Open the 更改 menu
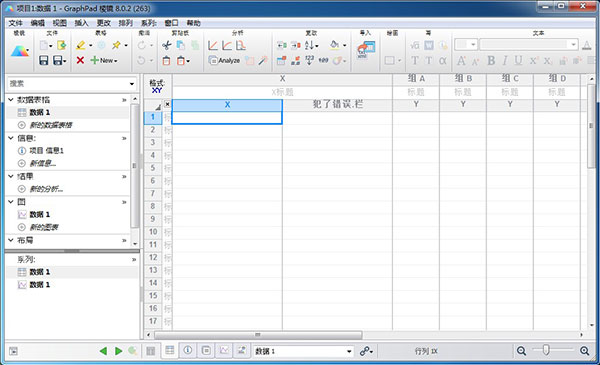 [103, 23]
